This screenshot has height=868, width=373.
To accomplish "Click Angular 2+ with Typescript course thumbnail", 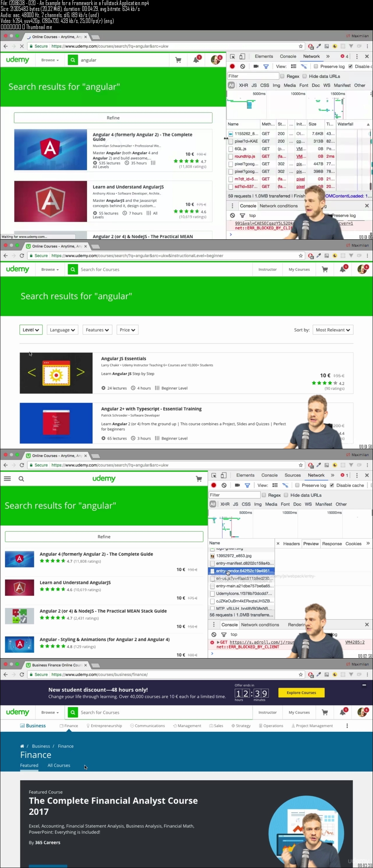I will click(x=56, y=423).
